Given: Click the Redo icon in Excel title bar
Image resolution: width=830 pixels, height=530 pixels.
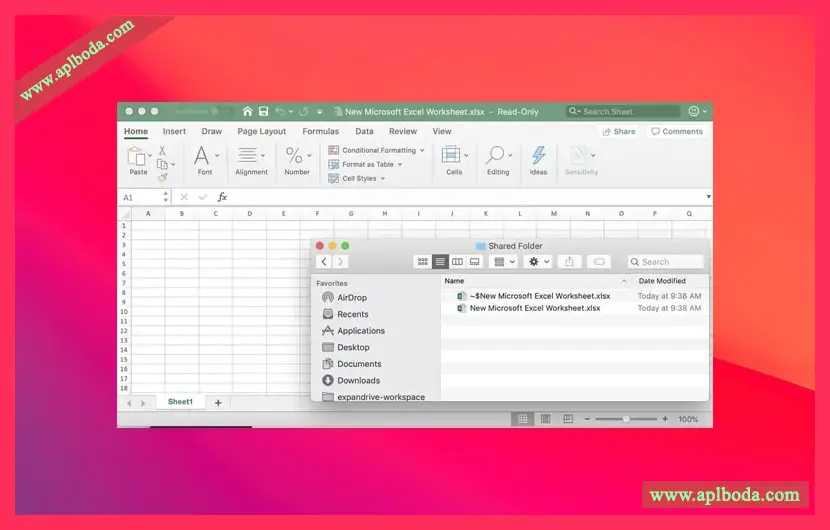Looking at the screenshot, I should (x=303, y=111).
